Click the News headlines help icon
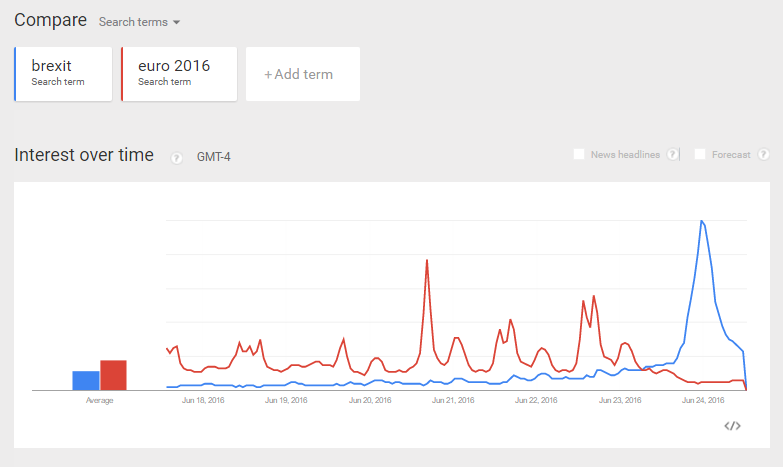 pos(672,154)
